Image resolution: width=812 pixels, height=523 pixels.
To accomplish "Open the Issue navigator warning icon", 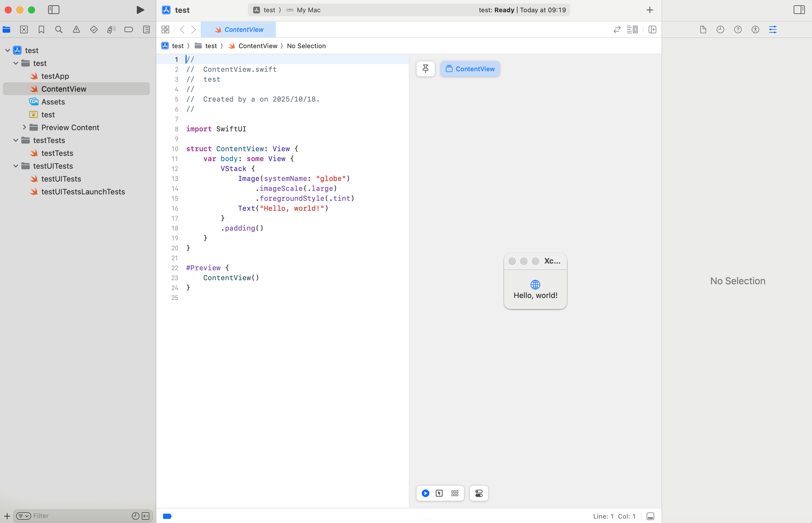I will pyautogui.click(x=76, y=29).
